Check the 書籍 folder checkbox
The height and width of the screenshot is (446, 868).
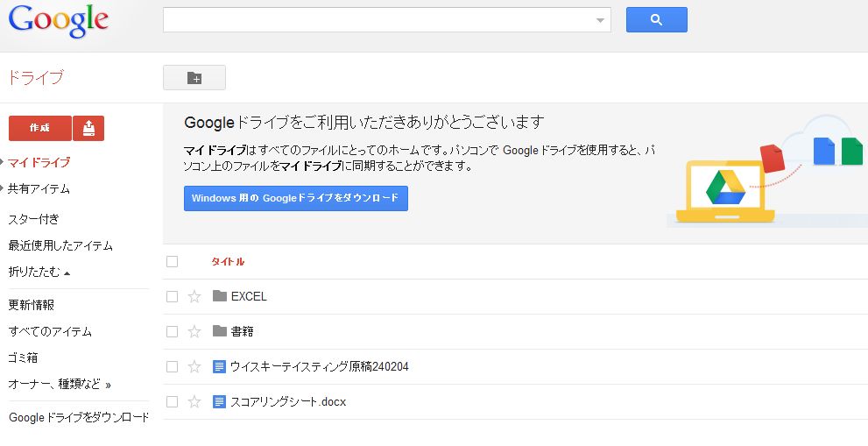[173, 331]
